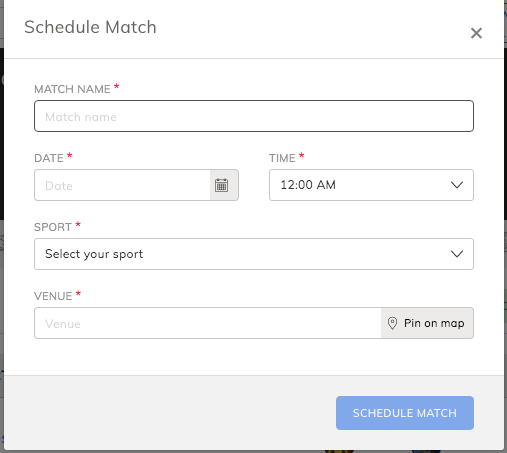Click the empty gray dialog footer area
The width and height of the screenshot is (507, 453).
click(x=167, y=413)
